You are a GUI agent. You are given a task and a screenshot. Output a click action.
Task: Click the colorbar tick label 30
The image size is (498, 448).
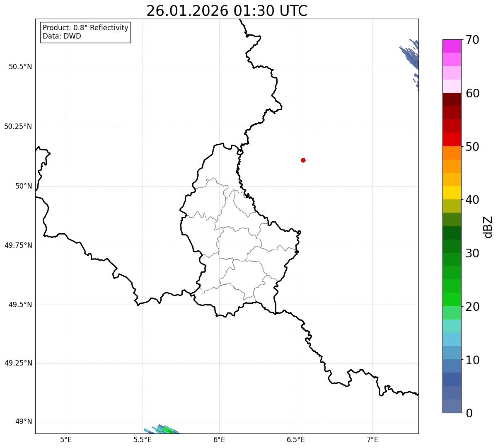point(472,253)
